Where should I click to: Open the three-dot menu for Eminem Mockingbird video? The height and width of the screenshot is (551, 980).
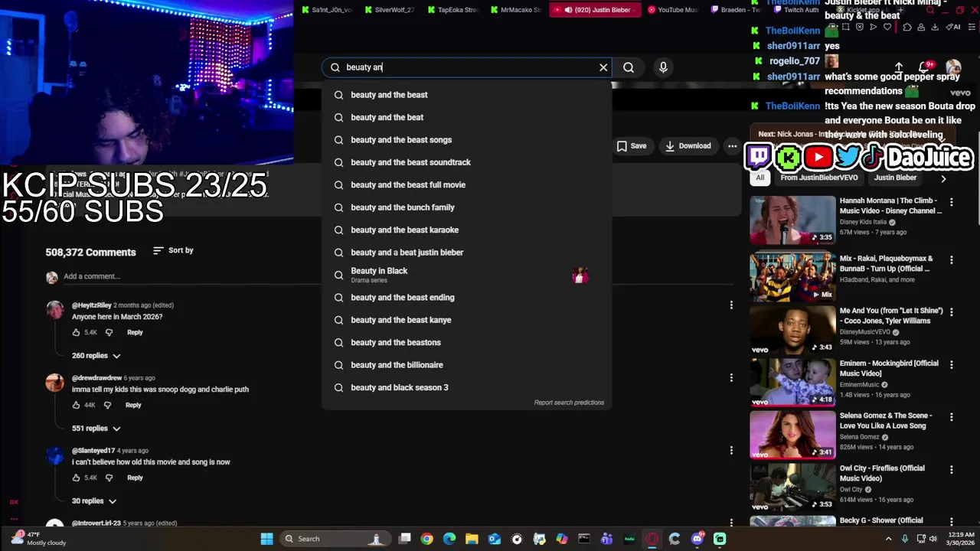pyautogui.click(x=952, y=366)
